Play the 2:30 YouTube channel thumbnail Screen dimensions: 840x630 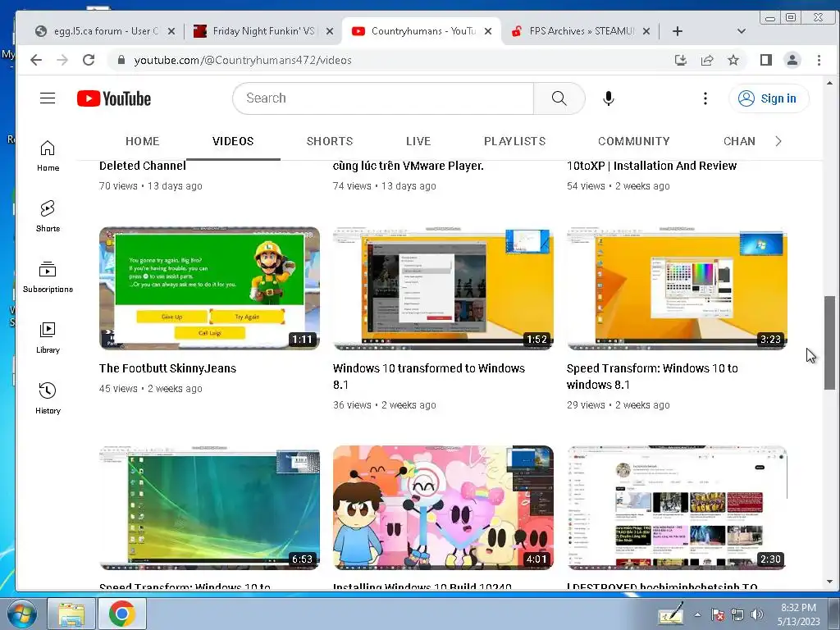677,507
